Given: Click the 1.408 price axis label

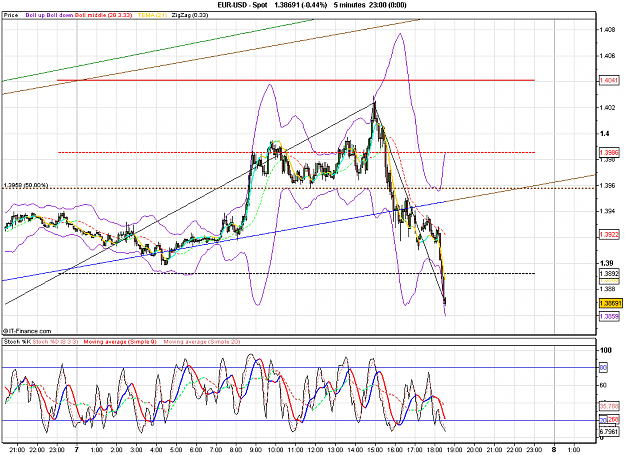Looking at the screenshot, I should (x=607, y=29).
